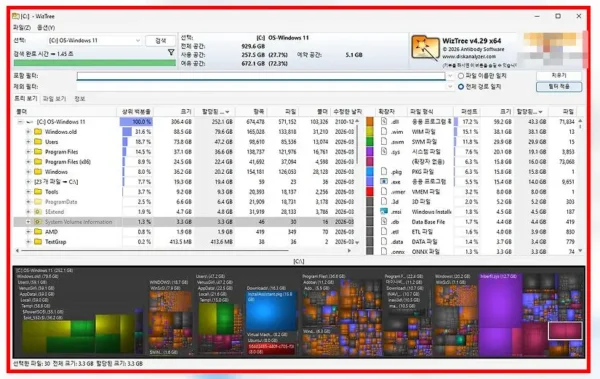Click inside the 포함 필터 input field
Viewport: 600px width, 379px height.
point(261,76)
